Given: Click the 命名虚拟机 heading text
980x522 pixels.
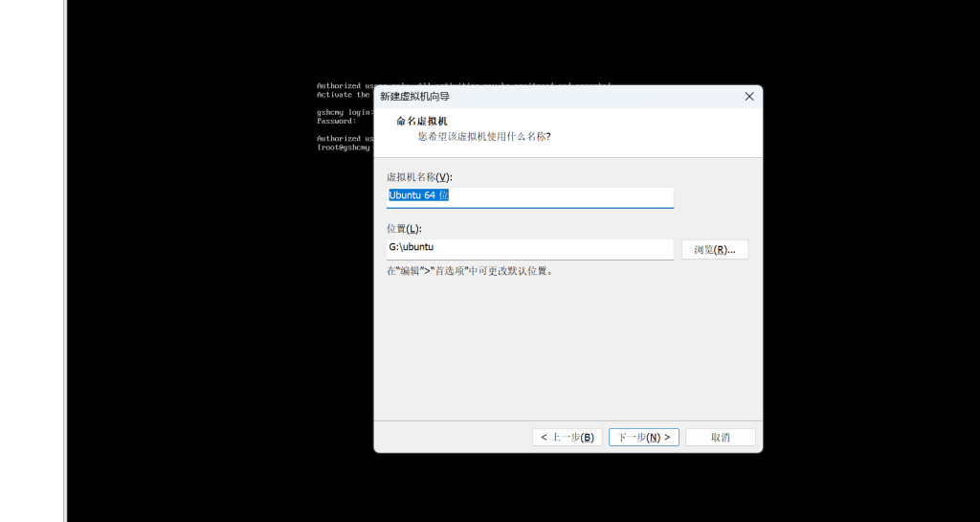Looking at the screenshot, I should pos(422,122).
